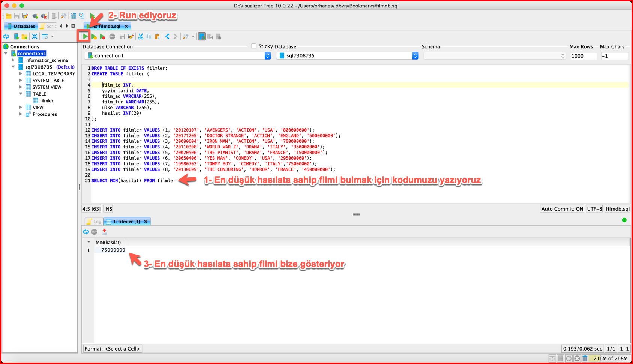This screenshot has width=633, height=364.
Task: Click the reload connections icon in Databases toolbar
Action: [6, 37]
